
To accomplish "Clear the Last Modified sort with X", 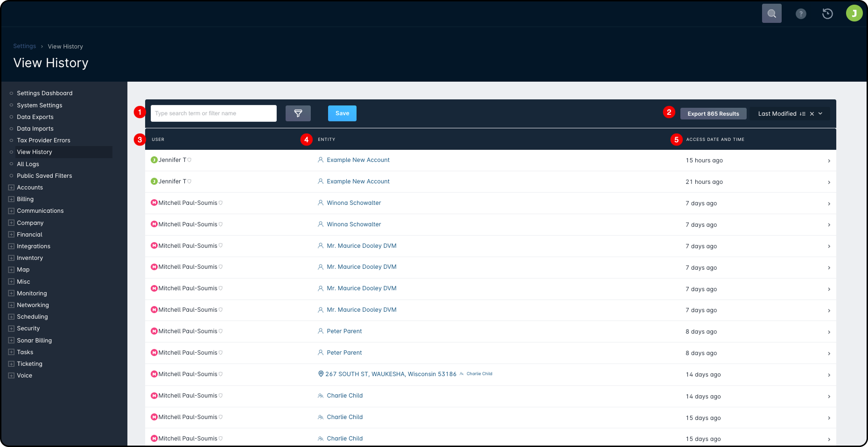I will 812,114.
